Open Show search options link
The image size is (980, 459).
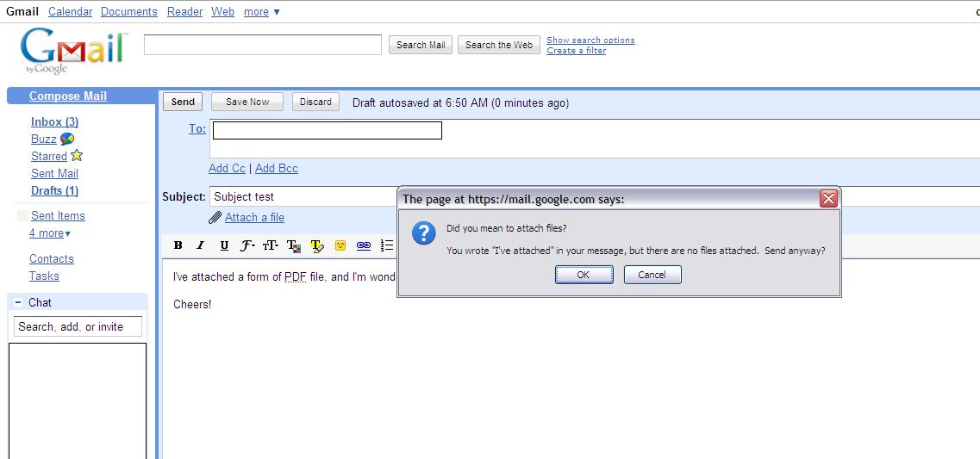590,40
